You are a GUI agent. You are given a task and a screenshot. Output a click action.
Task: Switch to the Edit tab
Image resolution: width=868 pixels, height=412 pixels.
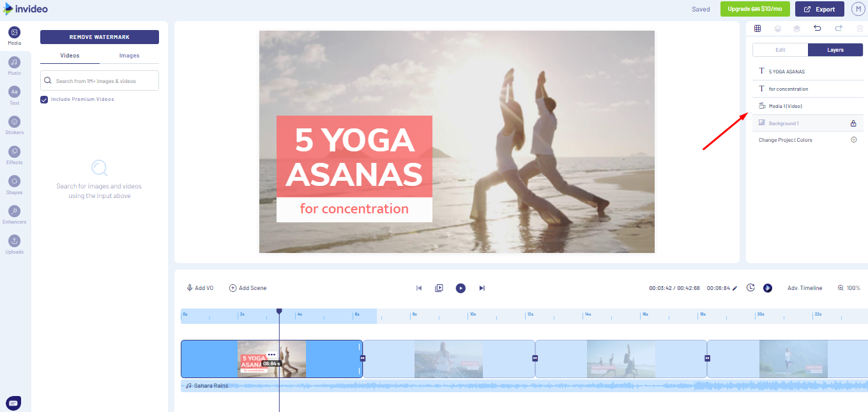780,49
